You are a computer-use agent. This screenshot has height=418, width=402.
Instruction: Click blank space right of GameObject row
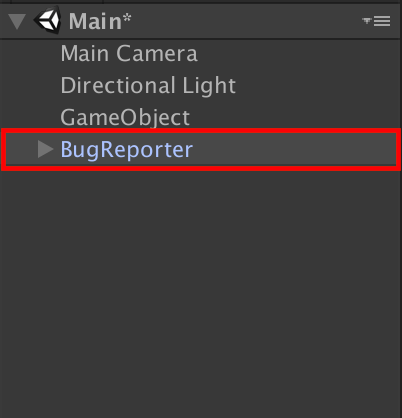[x=295, y=117]
